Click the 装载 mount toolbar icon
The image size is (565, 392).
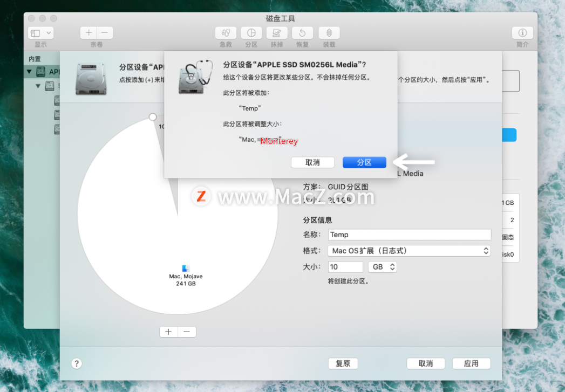tap(329, 33)
